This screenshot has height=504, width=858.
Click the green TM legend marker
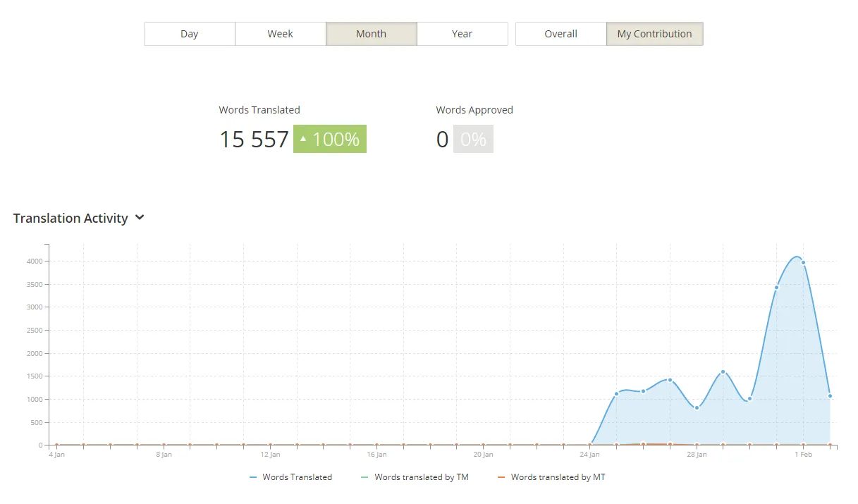click(364, 477)
